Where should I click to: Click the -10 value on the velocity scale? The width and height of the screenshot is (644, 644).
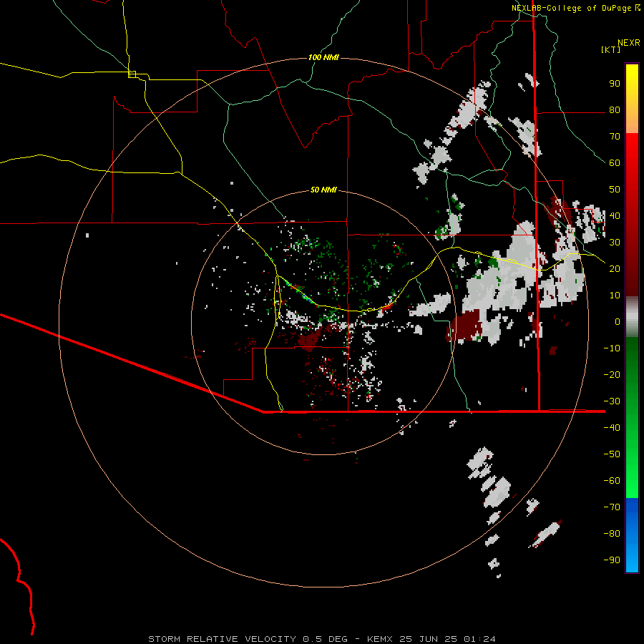pos(612,348)
